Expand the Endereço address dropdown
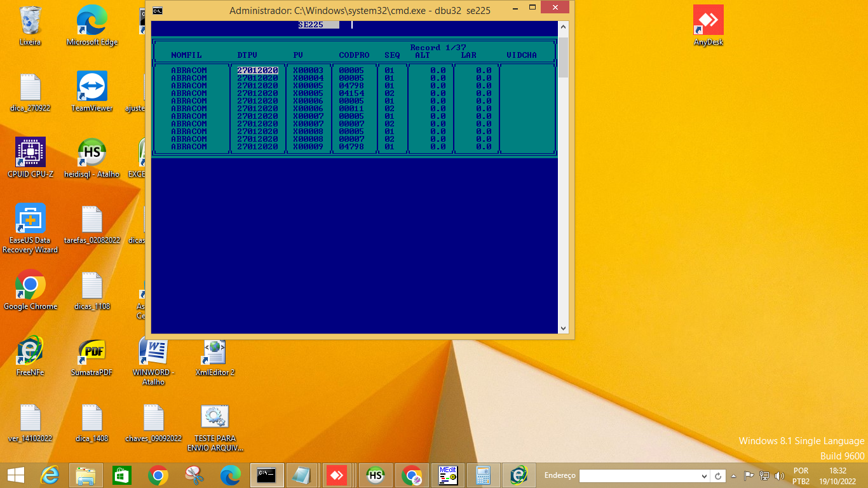The height and width of the screenshot is (488, 868). point(703,476)
